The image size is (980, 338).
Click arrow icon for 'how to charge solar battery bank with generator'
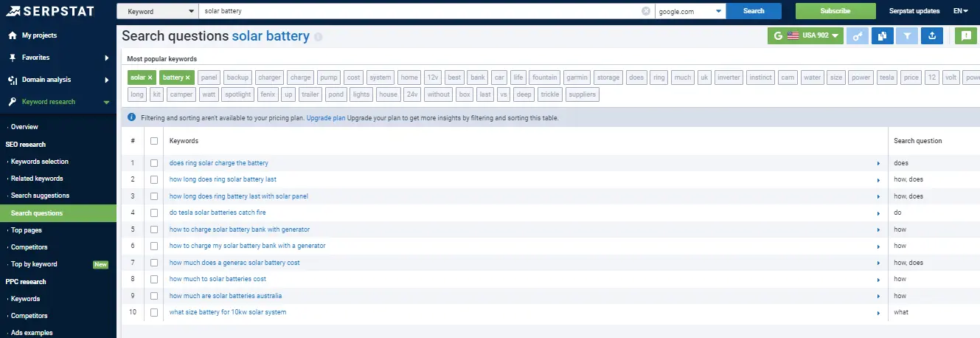(x=878, y=230)
